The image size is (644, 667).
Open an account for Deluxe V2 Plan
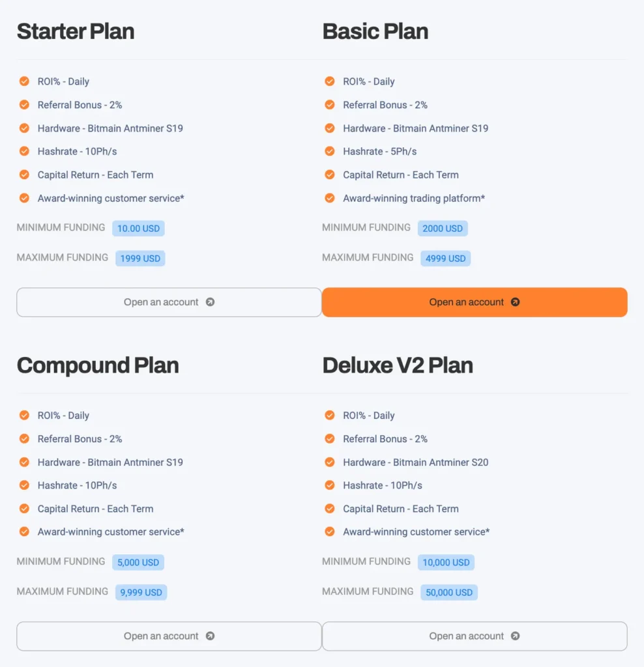(x=474, y=636)
